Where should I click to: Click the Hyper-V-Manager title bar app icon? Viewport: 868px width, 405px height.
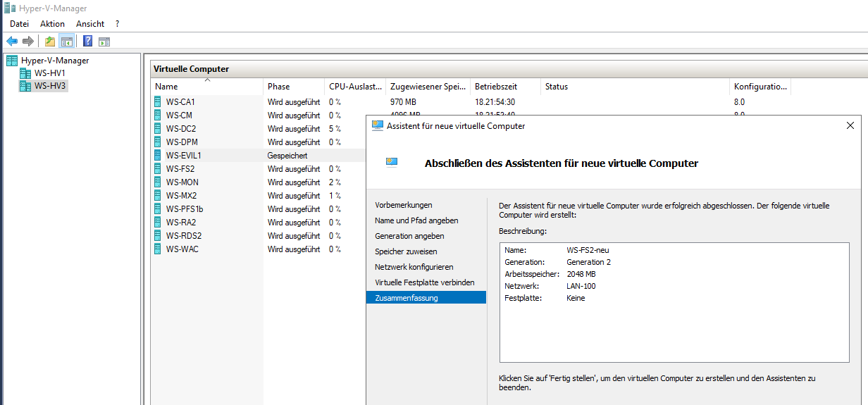(9, 8)
